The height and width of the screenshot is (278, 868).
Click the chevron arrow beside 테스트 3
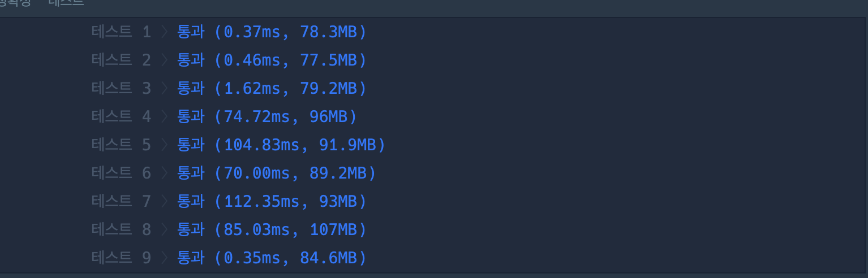164,89
